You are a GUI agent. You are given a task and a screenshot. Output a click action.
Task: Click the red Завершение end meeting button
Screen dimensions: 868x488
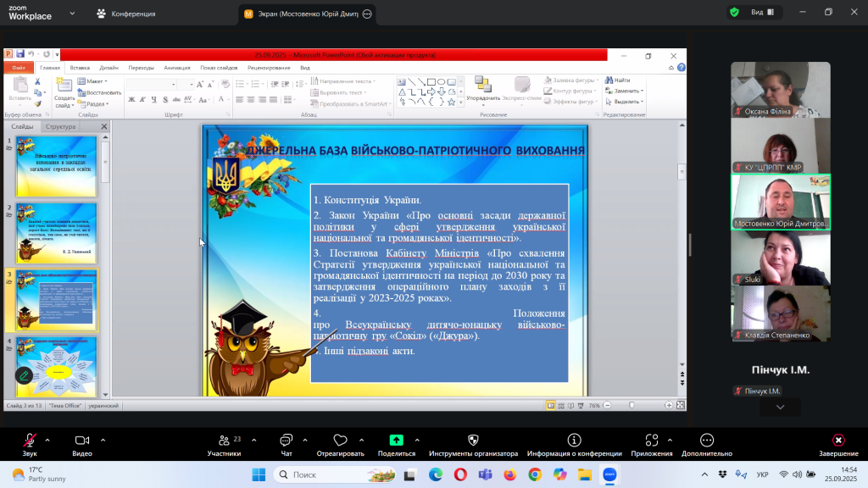click(837, 441)
